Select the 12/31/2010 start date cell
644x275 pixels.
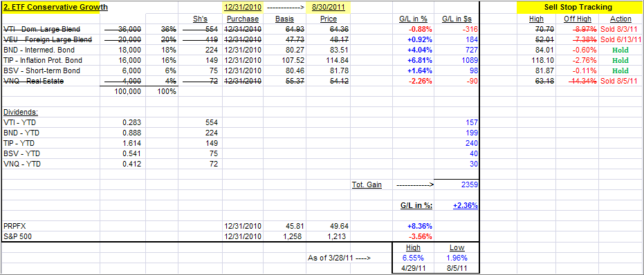pos(242,7)
